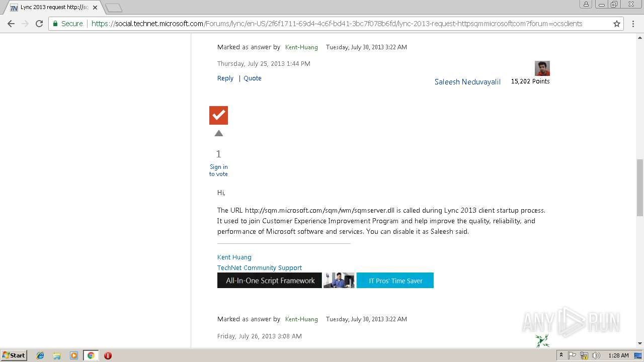
Task: Open TechNet Community Support link
Action: [260, 267]
